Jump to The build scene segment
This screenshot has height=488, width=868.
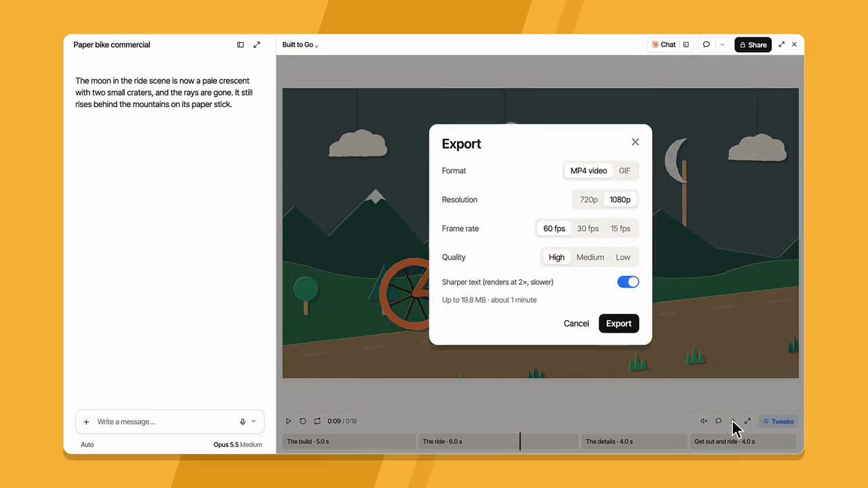349,441
